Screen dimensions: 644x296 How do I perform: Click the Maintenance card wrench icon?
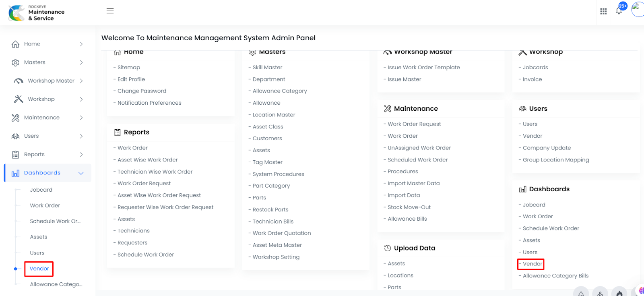click(x=388, y=109)
